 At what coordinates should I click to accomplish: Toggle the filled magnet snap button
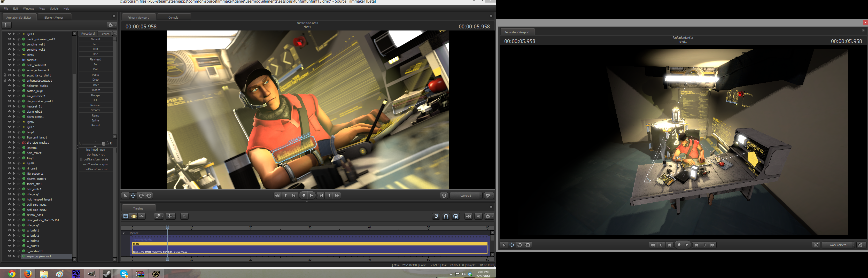(455, 216)
